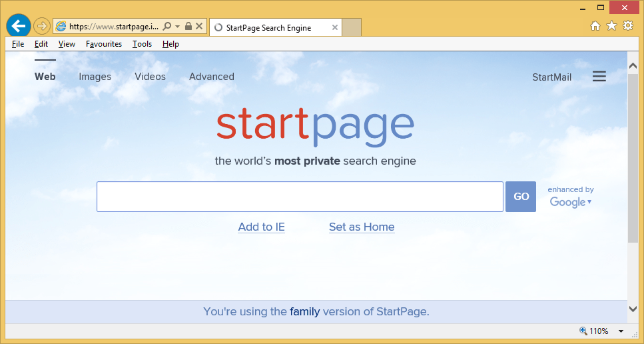This screenshot has width=644, height=344.
Task: Click the scrollbar up arrow
Action: coord(633,66)
